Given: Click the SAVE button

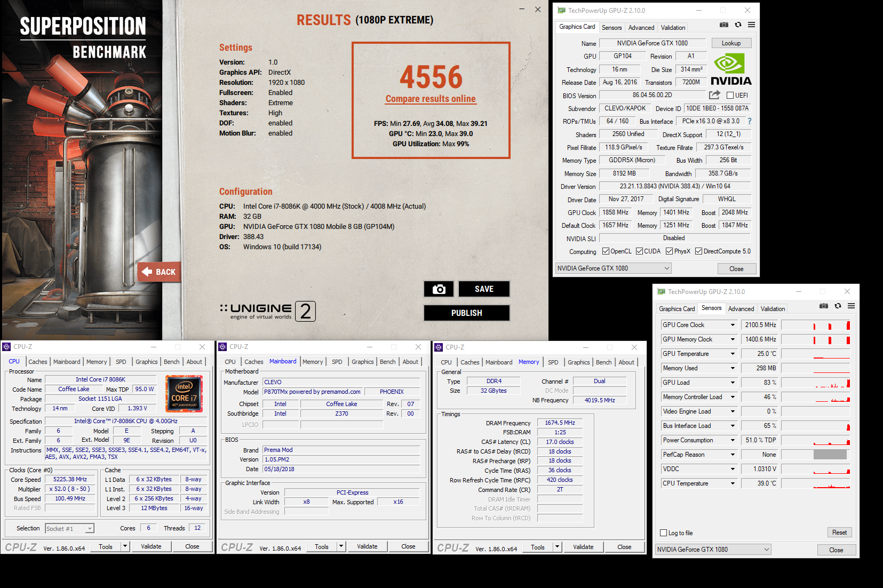Looking at the screenshot, I should 484,289.
